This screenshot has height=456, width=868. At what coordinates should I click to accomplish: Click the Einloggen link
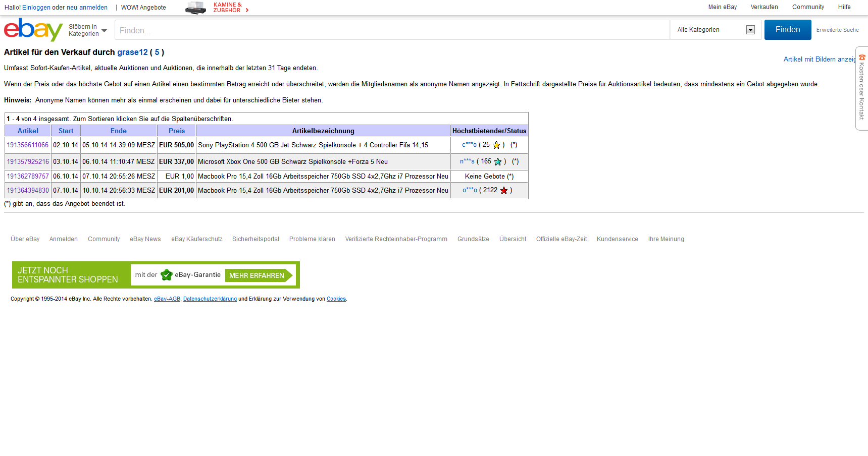pos(36,8)
